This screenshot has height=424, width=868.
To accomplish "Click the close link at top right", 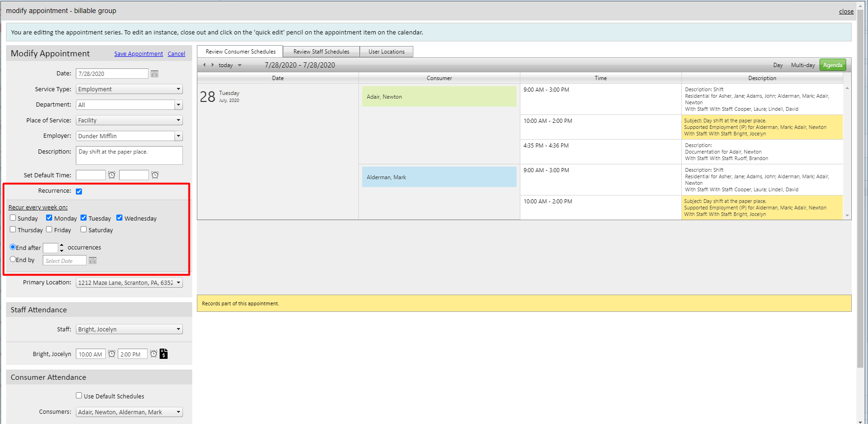I will (846, 12).
